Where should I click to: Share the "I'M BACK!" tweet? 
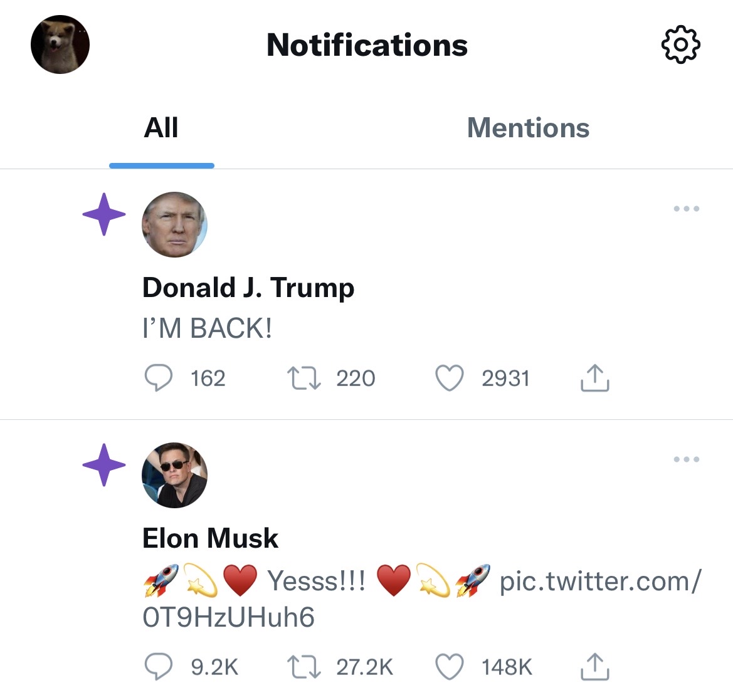click(594, 378)
